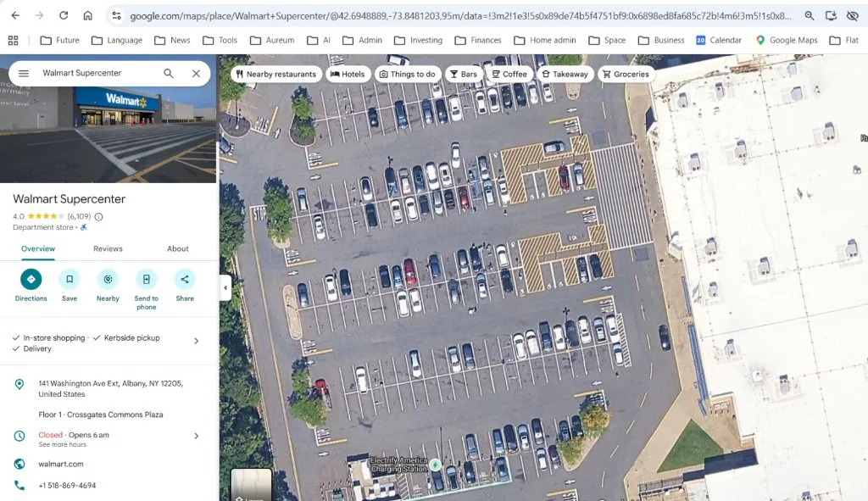Click the Directions button
This screenshot has width=868, height=501.
click(x=31, y=285)
